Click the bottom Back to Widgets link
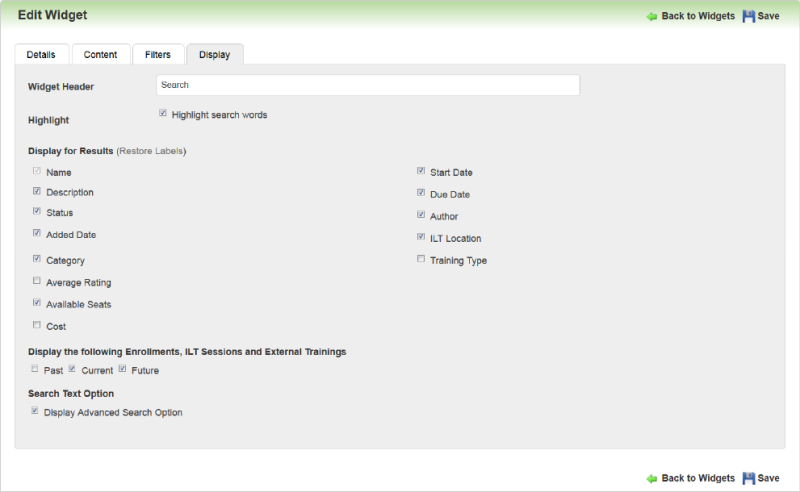 (x=698, y=478)
